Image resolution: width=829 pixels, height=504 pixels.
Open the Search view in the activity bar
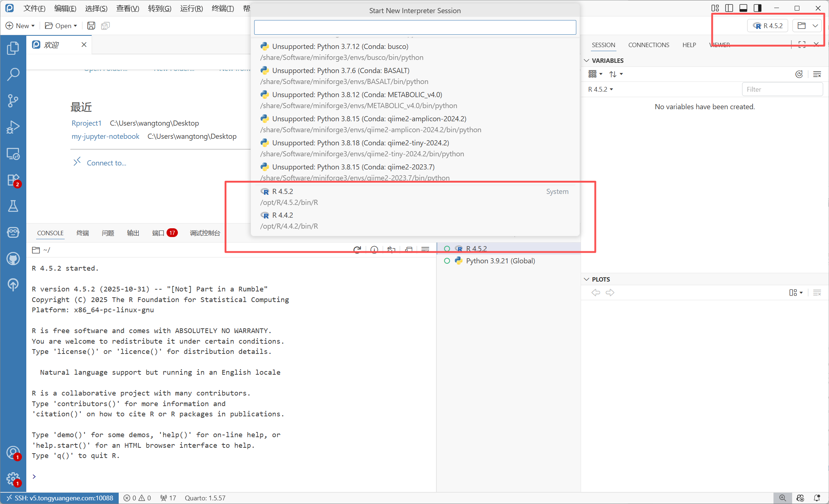coord(13,74)
